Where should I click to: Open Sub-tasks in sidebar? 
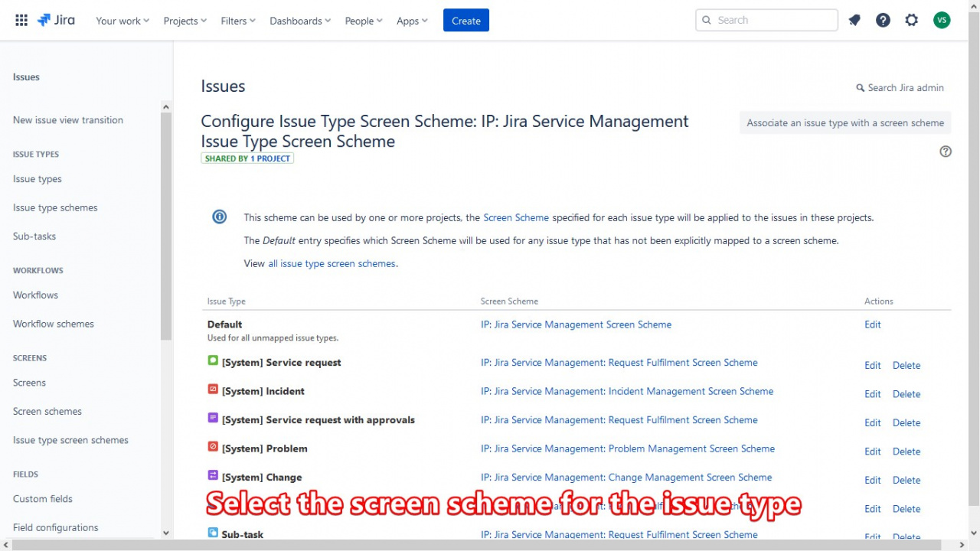coord(34,236)
